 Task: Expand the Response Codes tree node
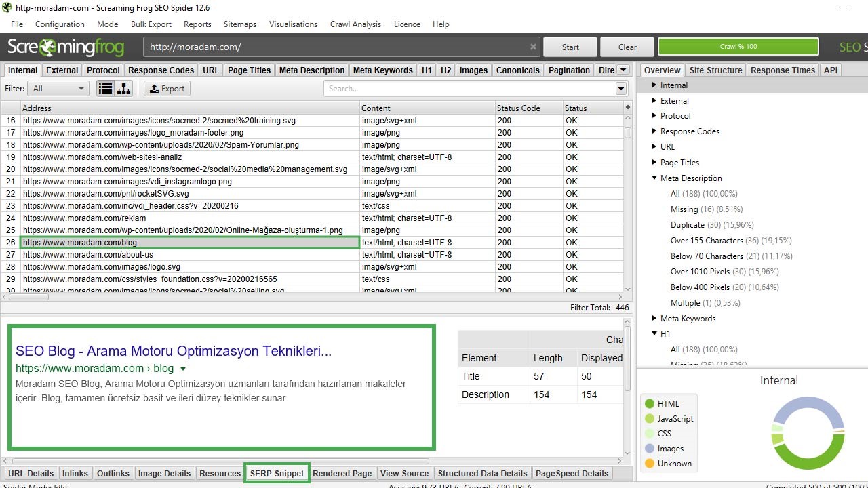click(x=654, y=131)
